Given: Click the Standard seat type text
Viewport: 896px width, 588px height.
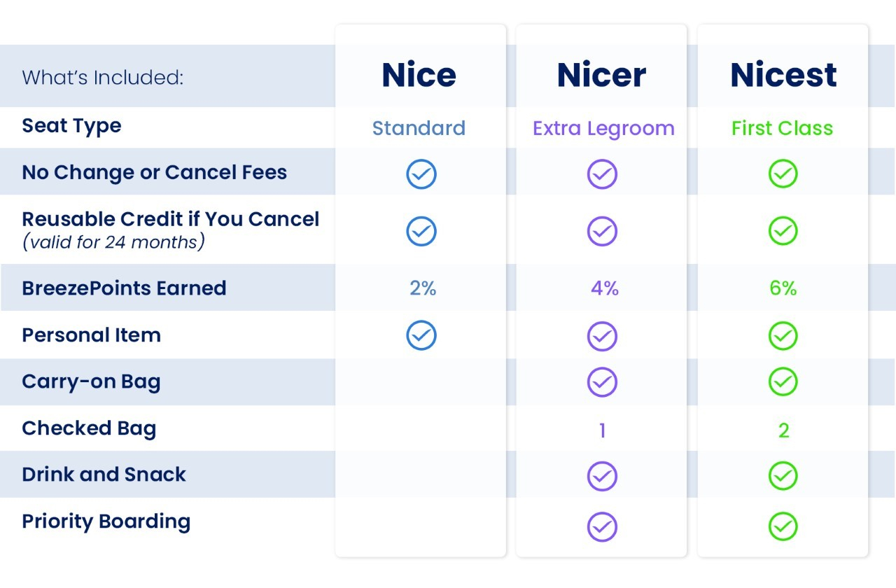Looking at the screenshot, I should (419, 129).
